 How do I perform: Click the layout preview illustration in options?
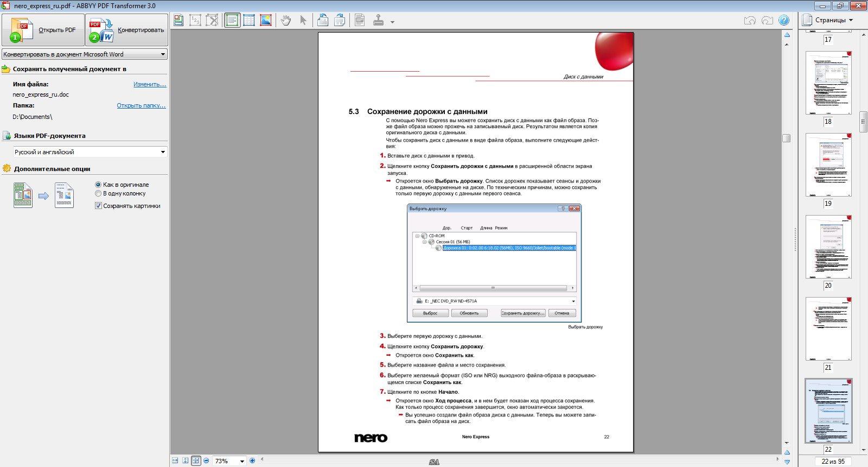pos(43,195)
